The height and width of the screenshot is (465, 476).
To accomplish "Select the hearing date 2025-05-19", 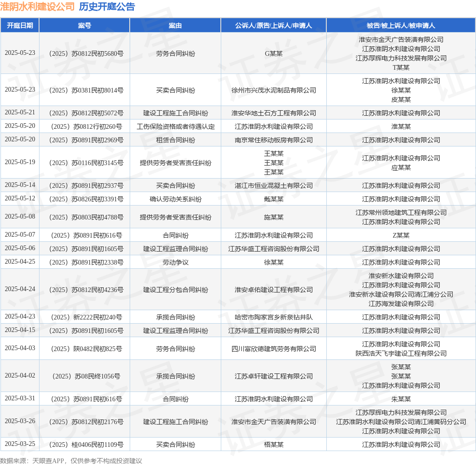I will click(x=20, y=162).
